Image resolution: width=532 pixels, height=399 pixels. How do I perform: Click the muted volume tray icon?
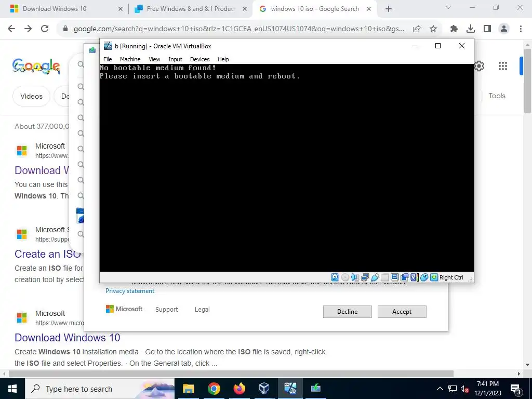click(464, 389)
